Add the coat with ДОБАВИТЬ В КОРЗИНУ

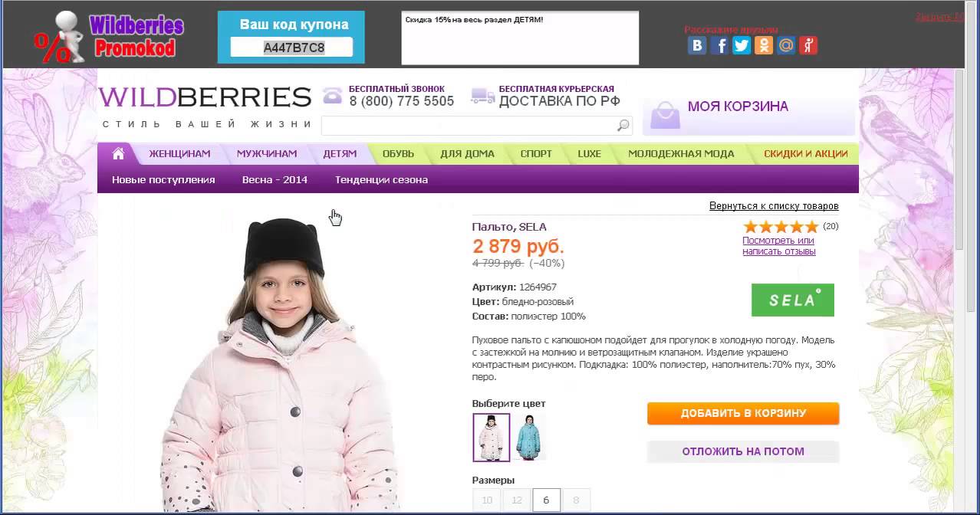pos(743,413)
